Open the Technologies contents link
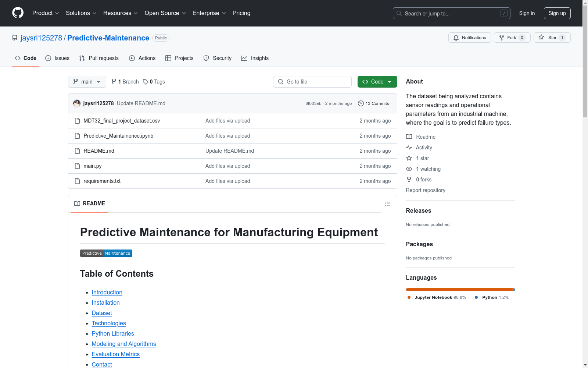This screenshot has height=368, width=588. (x=109, y=323)
